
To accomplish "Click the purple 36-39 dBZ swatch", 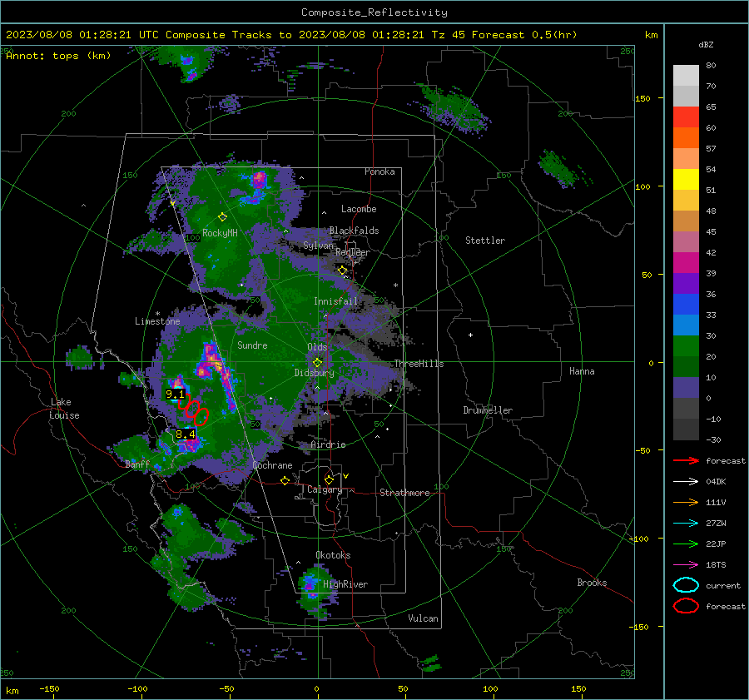I will point(686,283).
